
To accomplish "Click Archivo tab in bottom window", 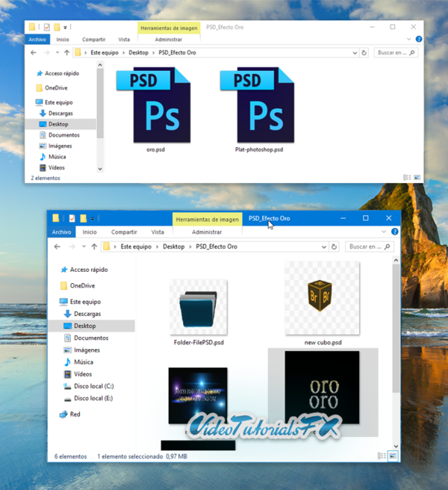I will (61, 232).
